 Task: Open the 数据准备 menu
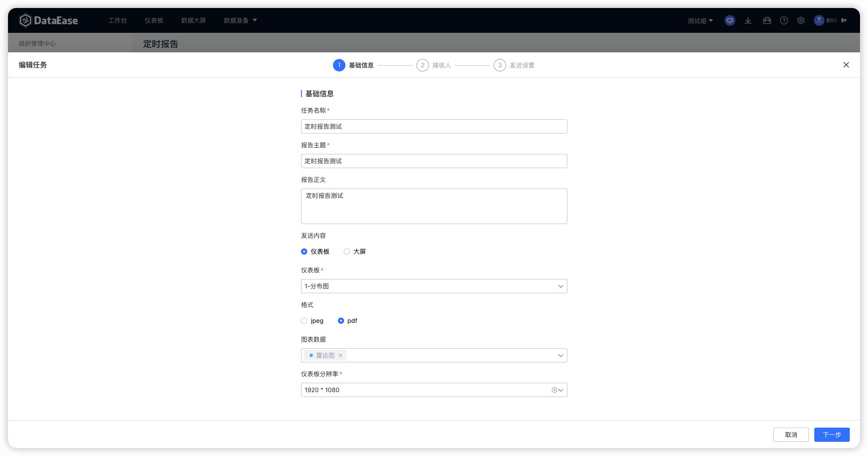tap(240, 20)
